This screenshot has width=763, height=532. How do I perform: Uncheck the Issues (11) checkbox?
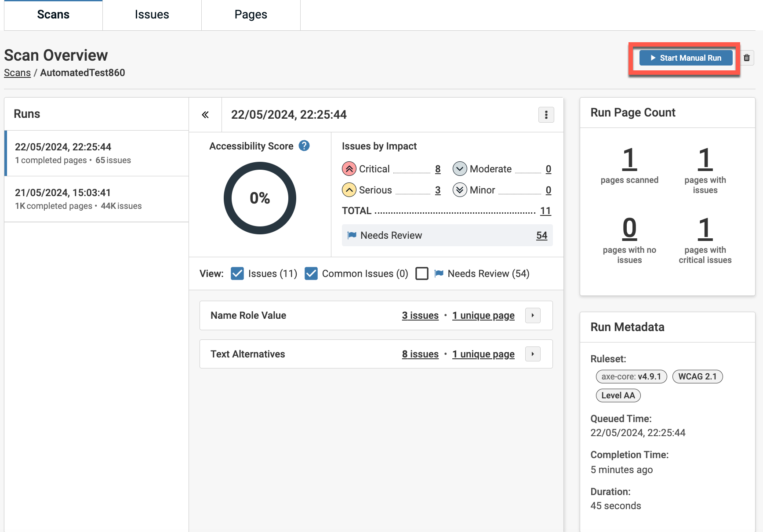[x=237, y=273]
